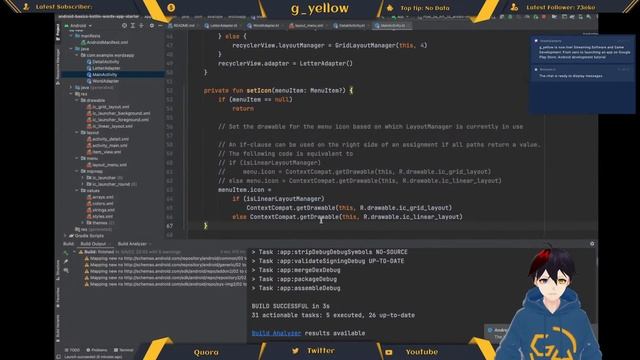Toggle the Project tool window button
Viewport: 640px width, 360px height.
click(x=58, y=33)
